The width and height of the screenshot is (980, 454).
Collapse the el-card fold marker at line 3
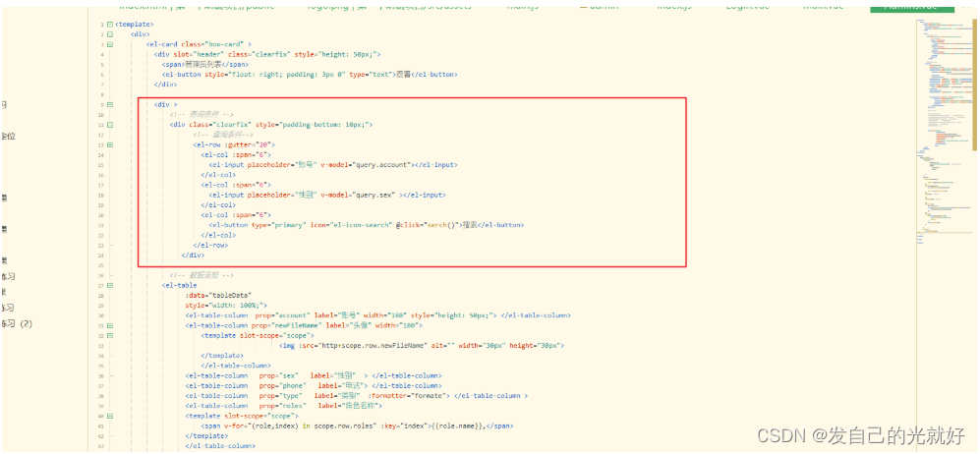[x=110, y=44]
